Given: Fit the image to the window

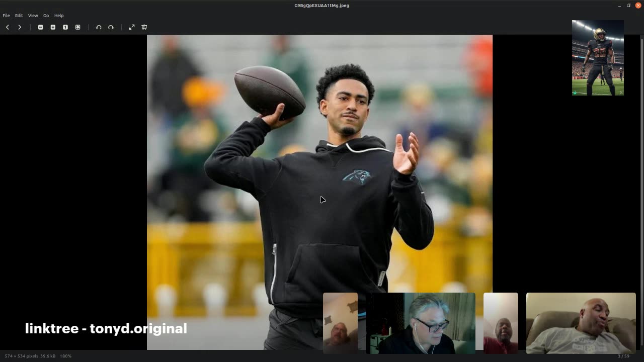Looking at the screenshot, I should (x=78, y=27).
